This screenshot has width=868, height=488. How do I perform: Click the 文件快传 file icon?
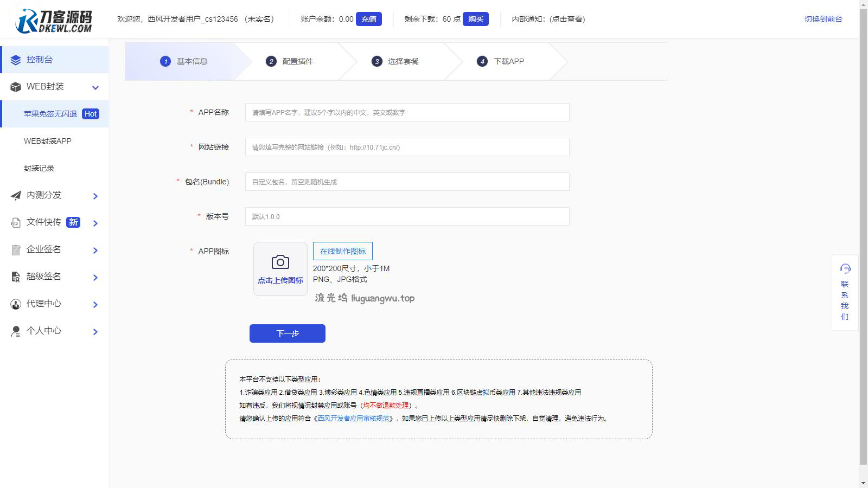tap(16, 222)
